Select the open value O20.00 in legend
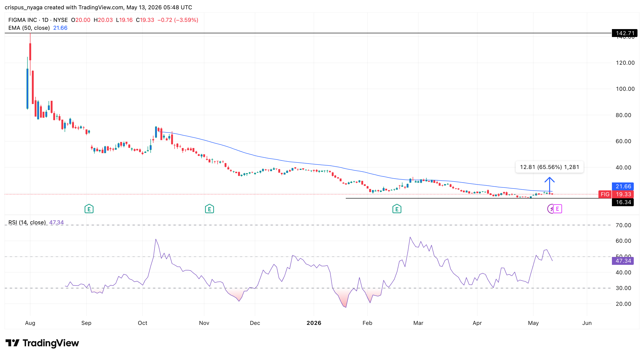The height and width of the screenshot is (357, 644). tap(81, 20)
